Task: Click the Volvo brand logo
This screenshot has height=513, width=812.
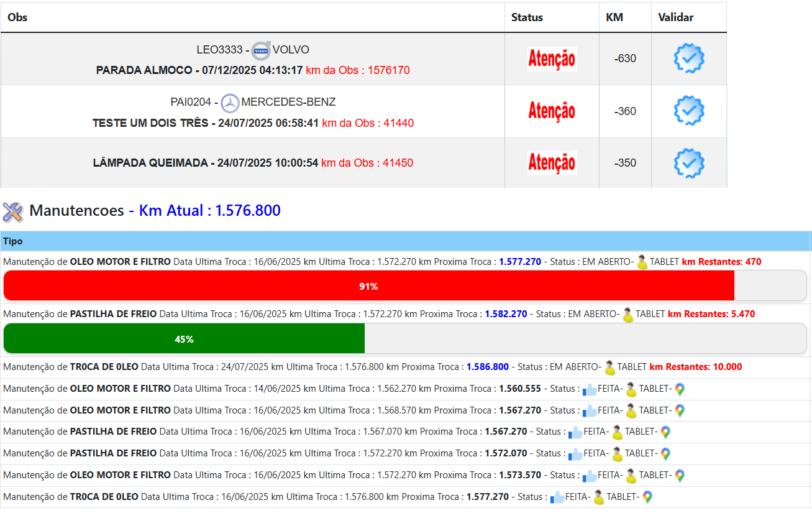Action: pos(261,50)
